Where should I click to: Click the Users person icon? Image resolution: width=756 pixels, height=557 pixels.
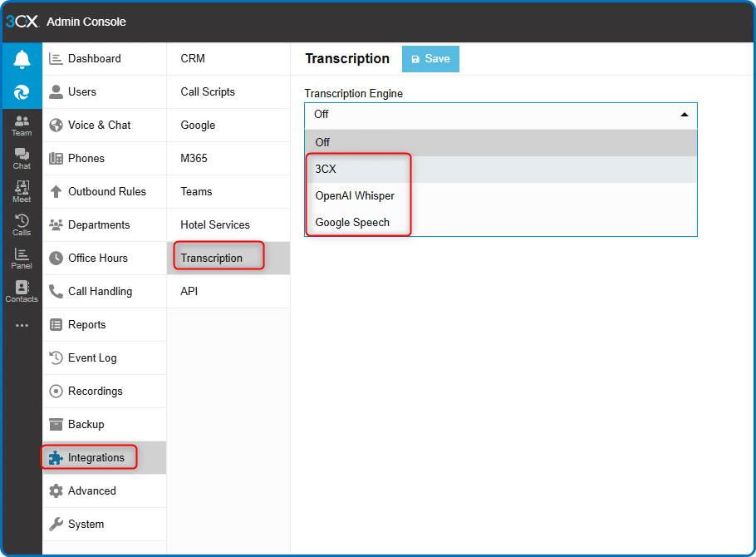[56, 91]
